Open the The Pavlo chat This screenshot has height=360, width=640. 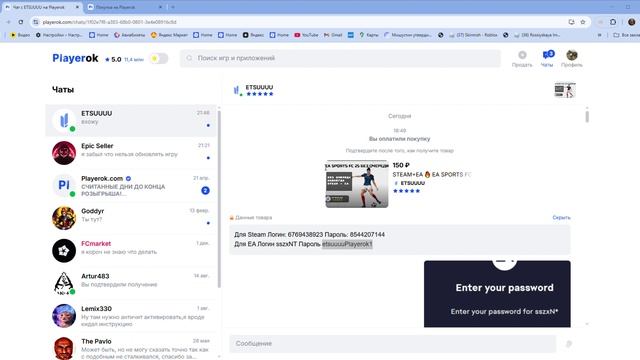click(x=131, y=348)
